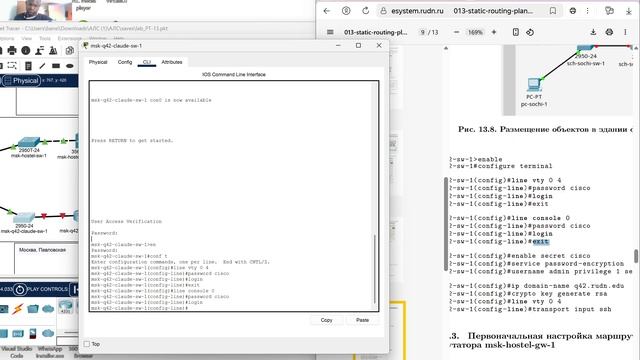Download the PDF file
The width and height of the screenshot is (640, 360).
coord(593,32)
